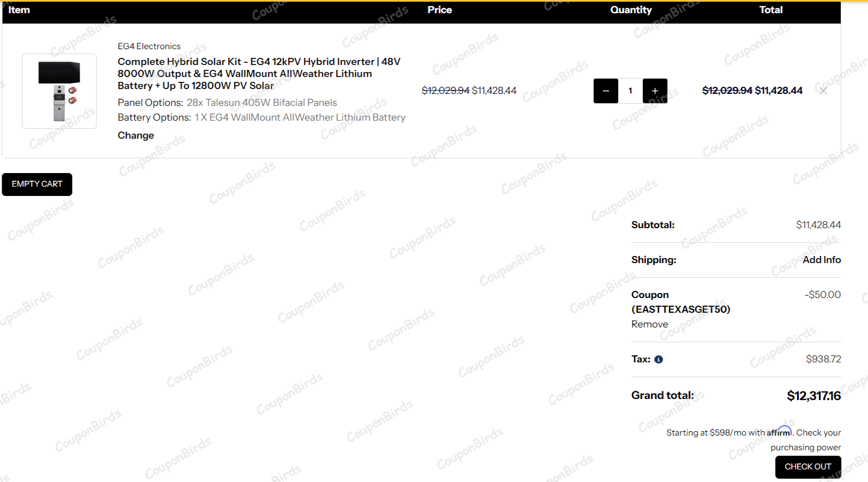Image resolution: width=868 pixels, height=482 pixels.
Task: Click the Price column header
Action: tap(440, 10)
